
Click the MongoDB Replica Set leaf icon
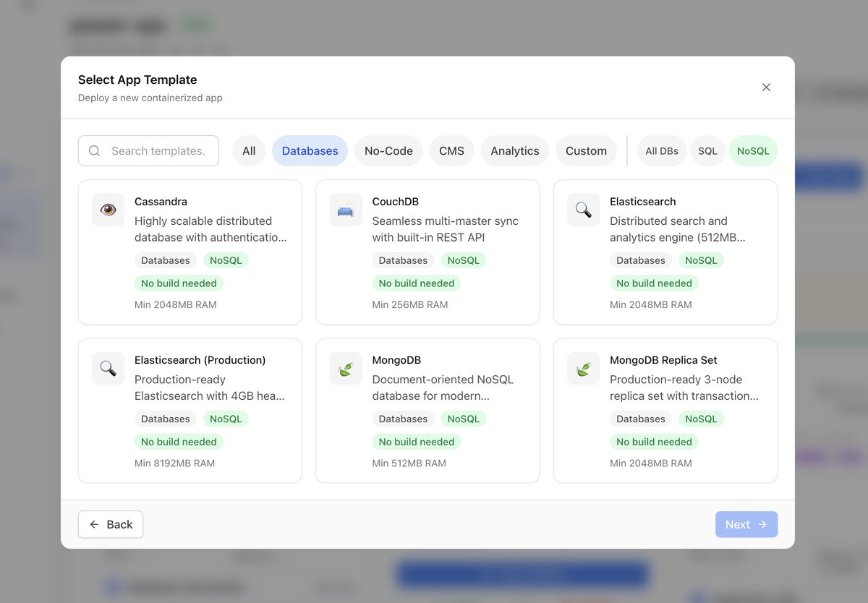[584, 368]
